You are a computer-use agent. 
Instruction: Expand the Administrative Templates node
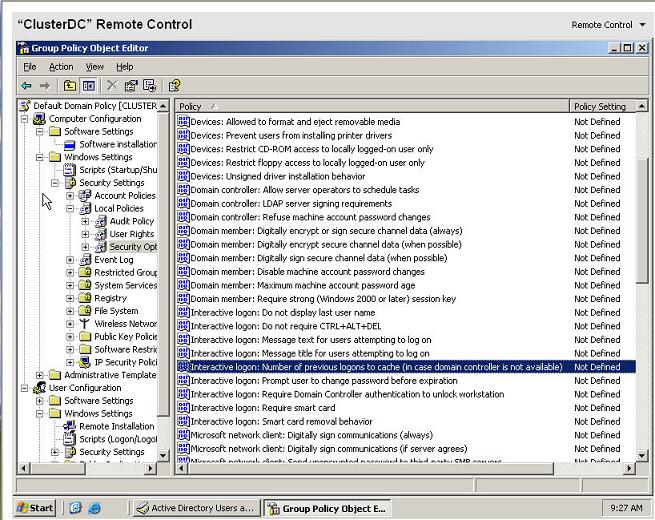click(x=39, y=375)
